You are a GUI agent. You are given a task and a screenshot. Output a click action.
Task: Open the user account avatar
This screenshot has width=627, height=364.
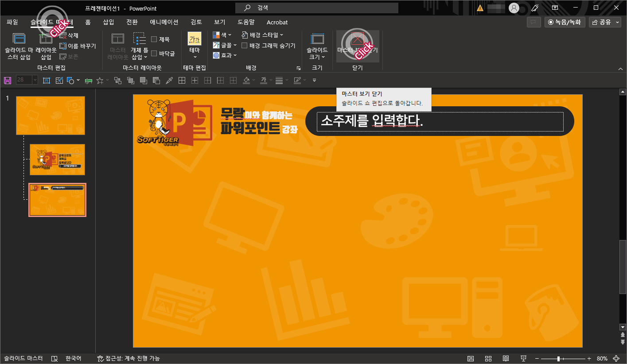pos(514,8)
